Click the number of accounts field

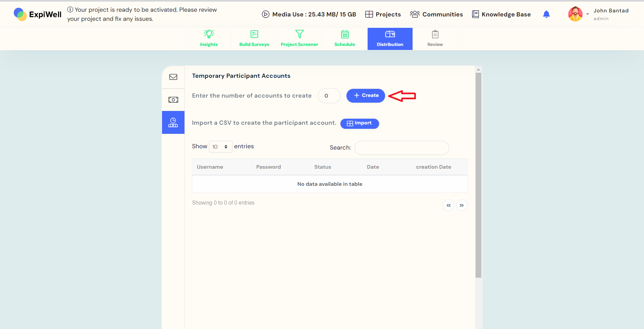pyautogui.click(x=329, y=96)
